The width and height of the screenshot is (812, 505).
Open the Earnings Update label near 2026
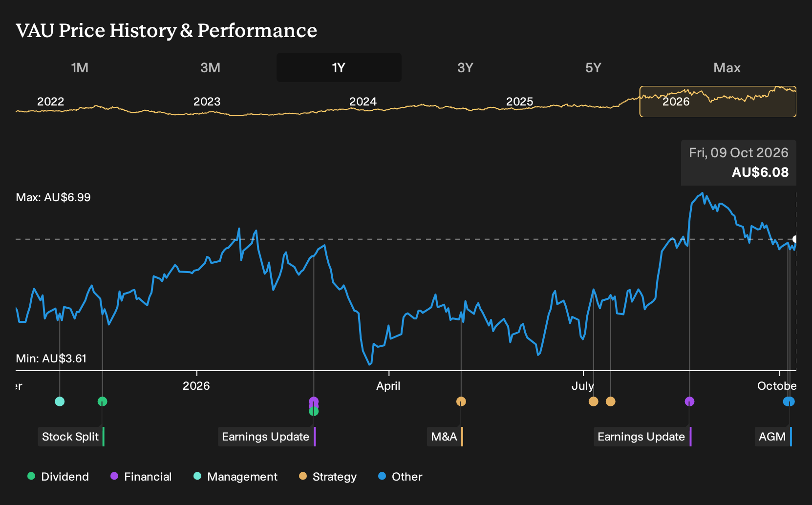[267, 437]
